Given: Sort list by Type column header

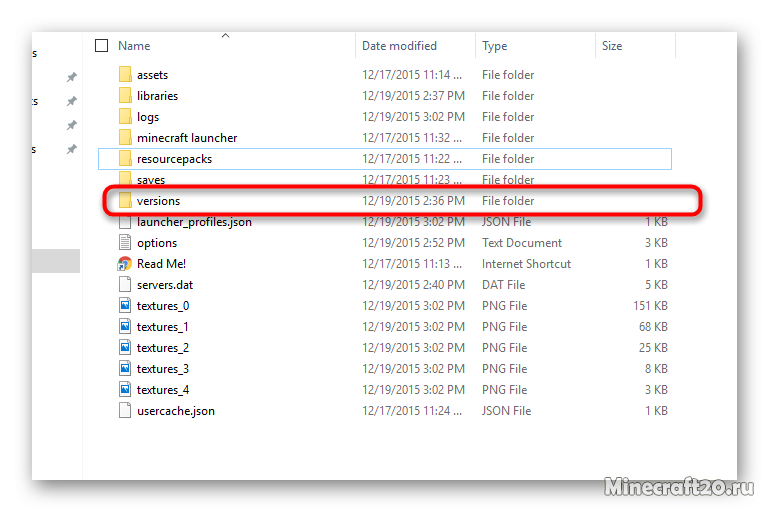Looking at the screenshot, I should (x=494, y=46).
